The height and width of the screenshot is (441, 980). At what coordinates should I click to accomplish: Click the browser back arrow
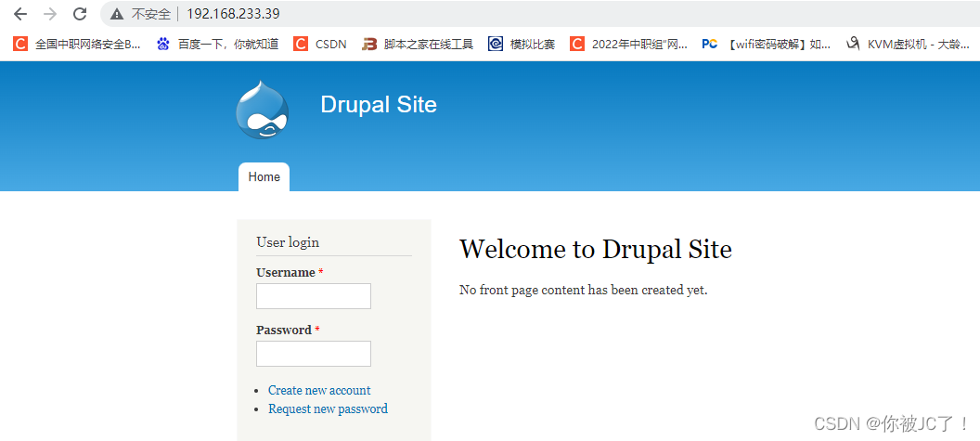[20, 14]
